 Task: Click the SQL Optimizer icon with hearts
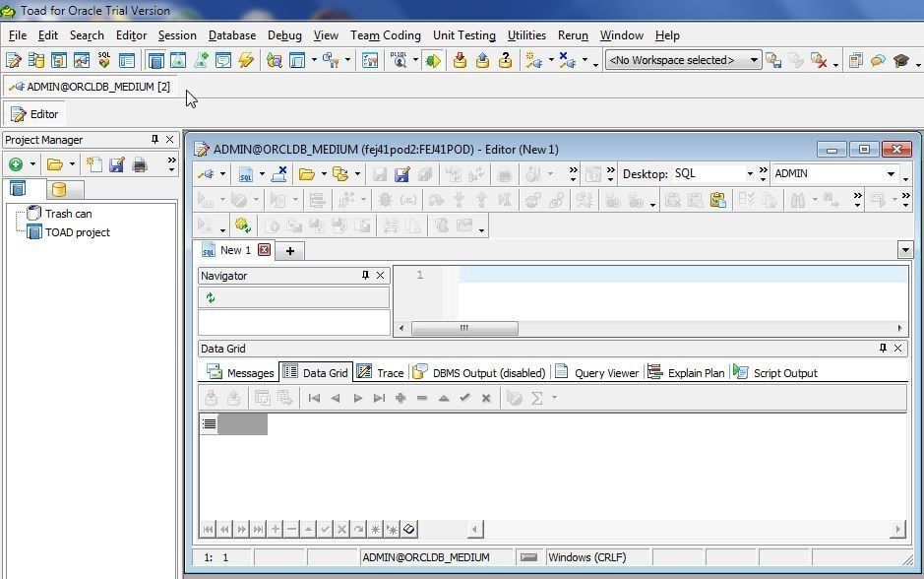pyautogui.click(x=104, y=60)
